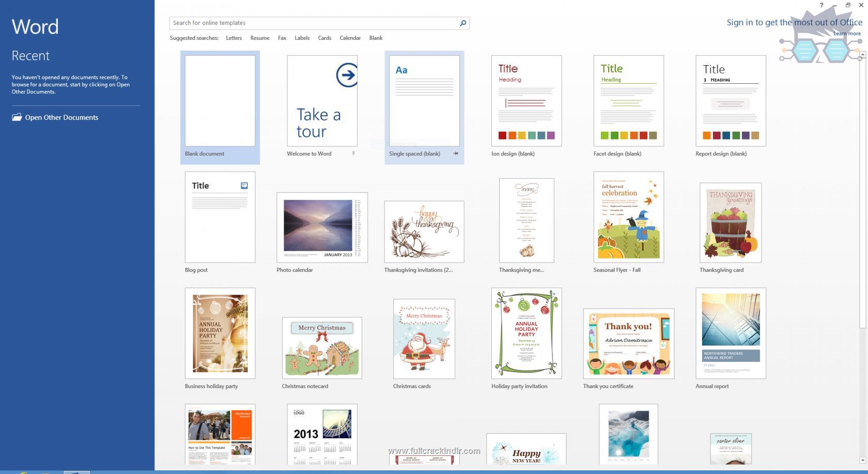Pin the Welcome to Word template
This screenshot has width=868, height=474.
point(353,154)
